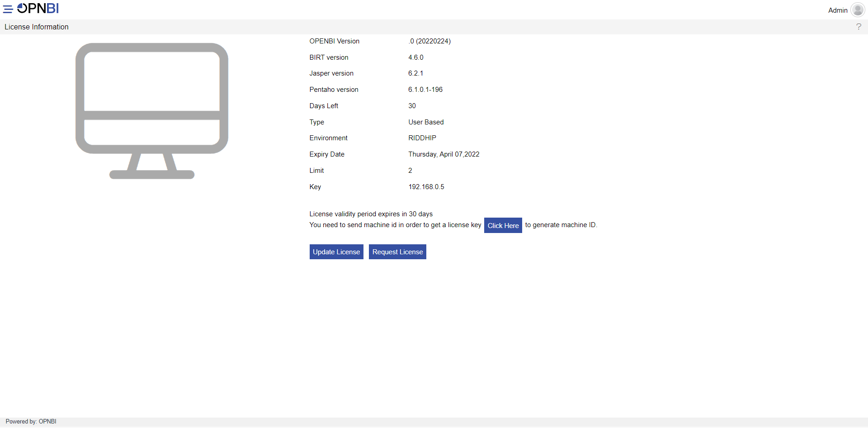The width and height of the screenshot is (868, 428).
Task: Click the OPNBI logo
Action: point(38,8)
